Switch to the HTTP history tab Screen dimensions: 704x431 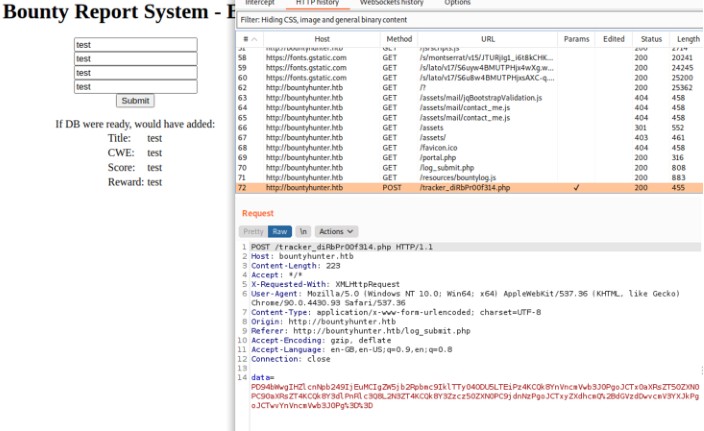coord(317,3)
